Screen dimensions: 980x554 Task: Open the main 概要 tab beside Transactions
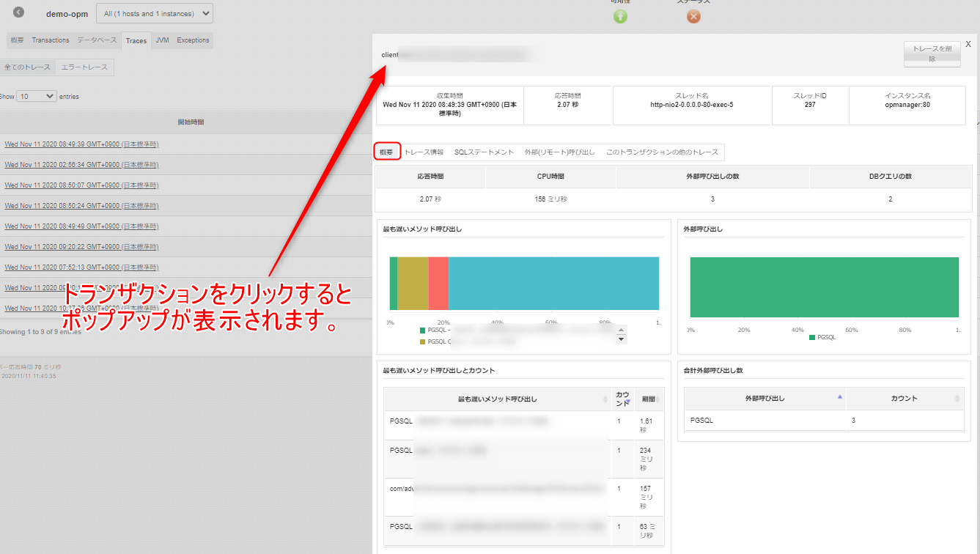[17, 40]
